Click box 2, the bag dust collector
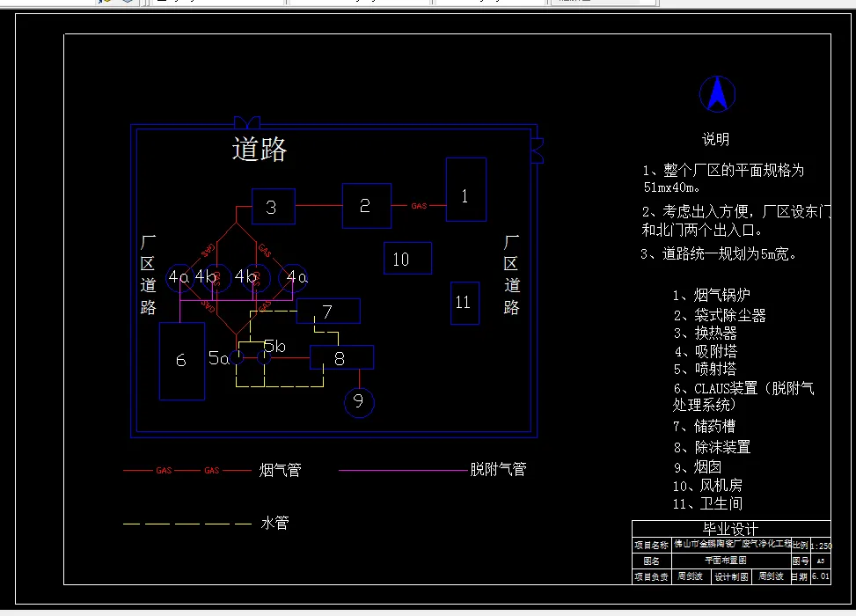Image resolution: width=856 pixels, height=616 pixels. pyautogui.click(x=366, y=205)
